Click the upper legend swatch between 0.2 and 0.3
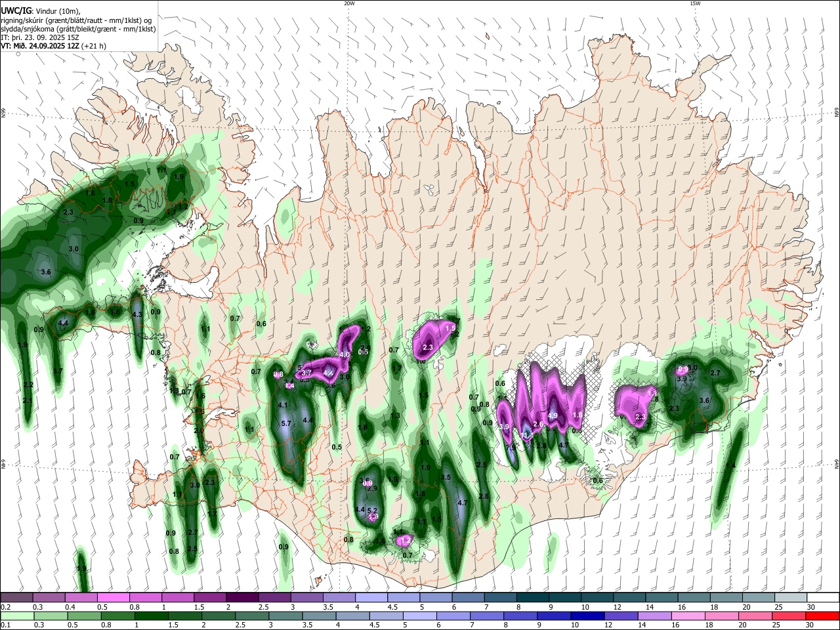 point(16,597)
